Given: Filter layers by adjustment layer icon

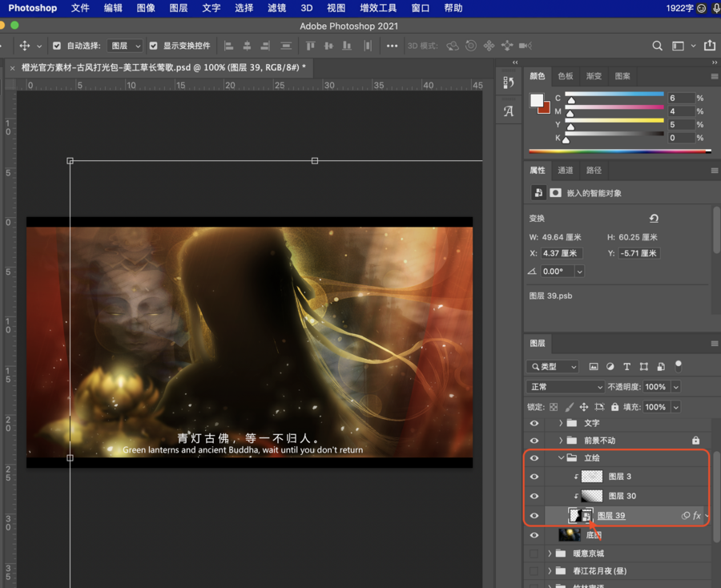Looking at the screenshot, I should 610,367.
